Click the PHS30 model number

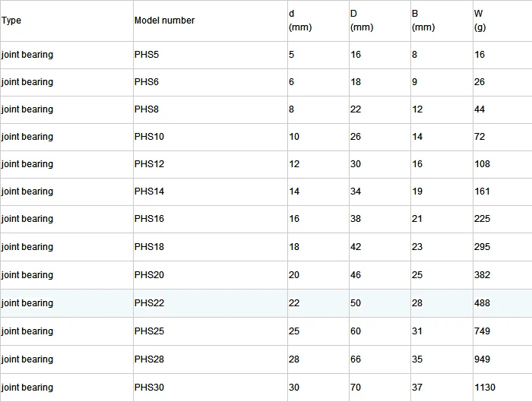[x=149, y=388]
